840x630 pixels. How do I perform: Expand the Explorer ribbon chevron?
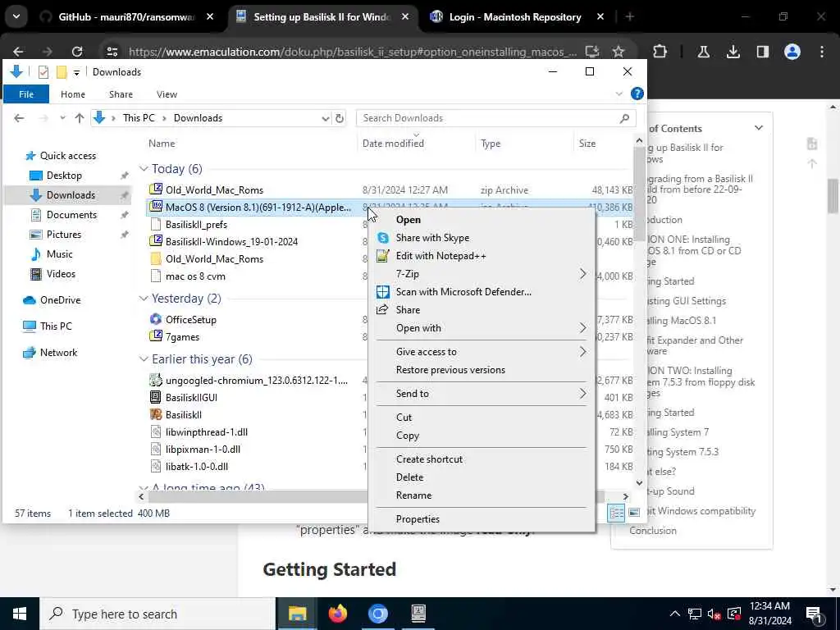(619, 94)
